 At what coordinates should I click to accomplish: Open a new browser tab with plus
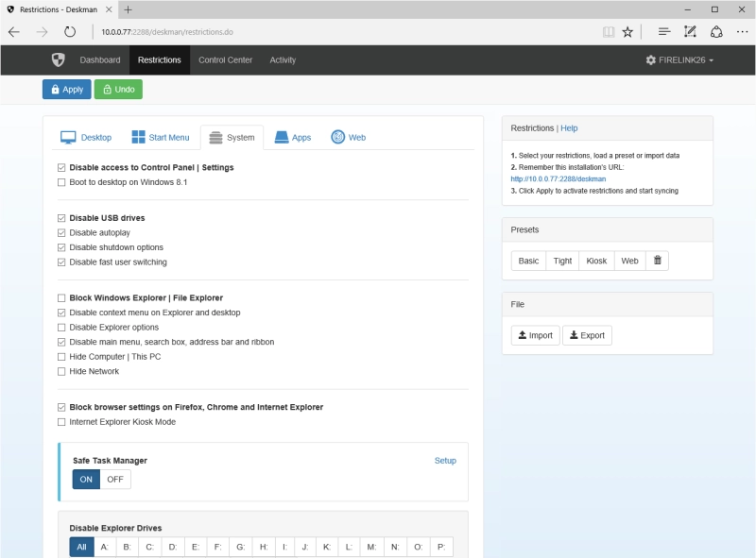pos(128,9)
